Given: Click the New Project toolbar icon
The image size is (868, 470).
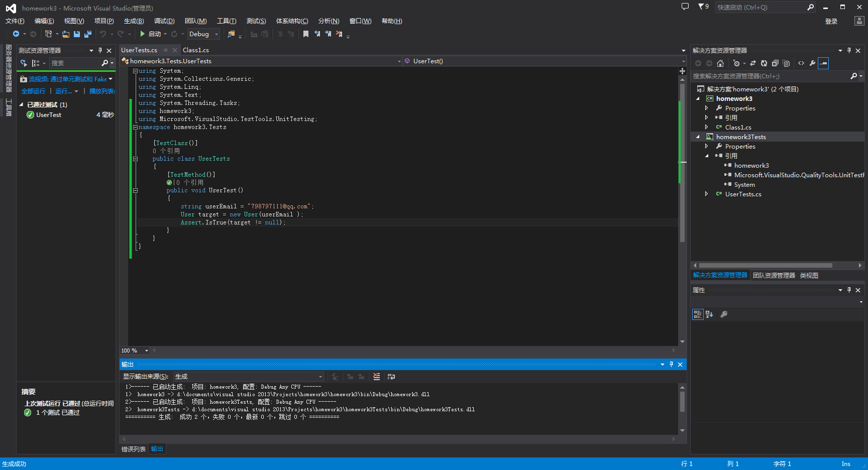Looking at the screenshot, I should point(48,34).
